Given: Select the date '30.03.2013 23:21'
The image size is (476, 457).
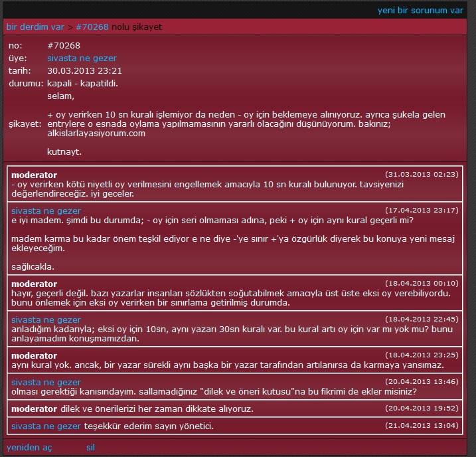Looking at the screenshot, I should pyautogui.click(x=84, y=71).
